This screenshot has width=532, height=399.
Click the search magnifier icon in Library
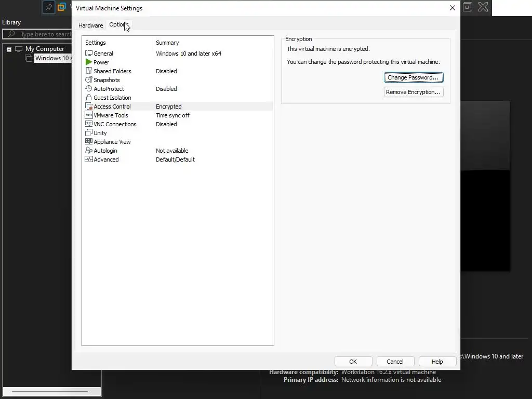(11, 34)
